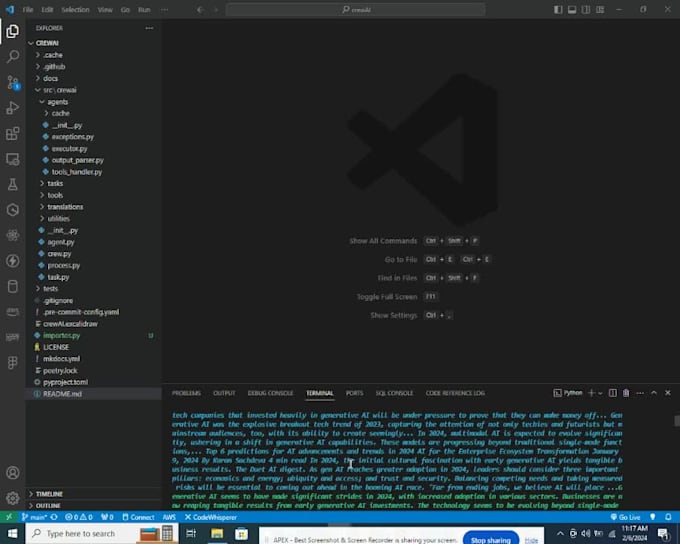The height and width of the screenshot is (544, 680).
Task: Open the Extensions view
Action: 13,133
